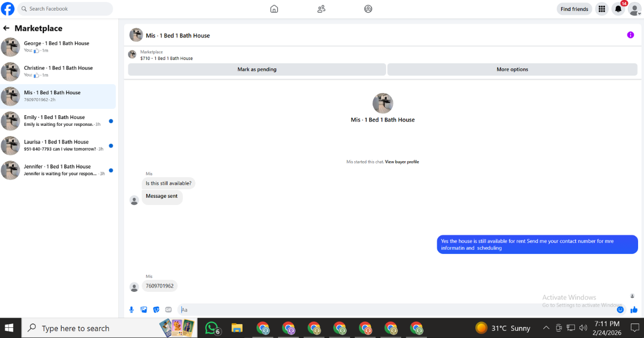Click the 7609701962 phone number message
The image size is (644, 338).
(x=160, y=286)
